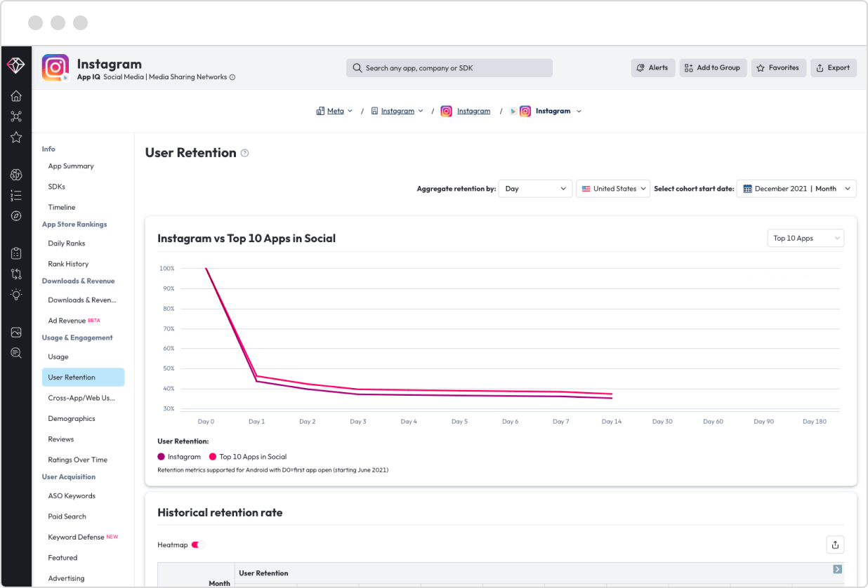Click the diamond logo in the dark sidebar
The width and height of the screenshot is (868, 588).
pos(15,65)
